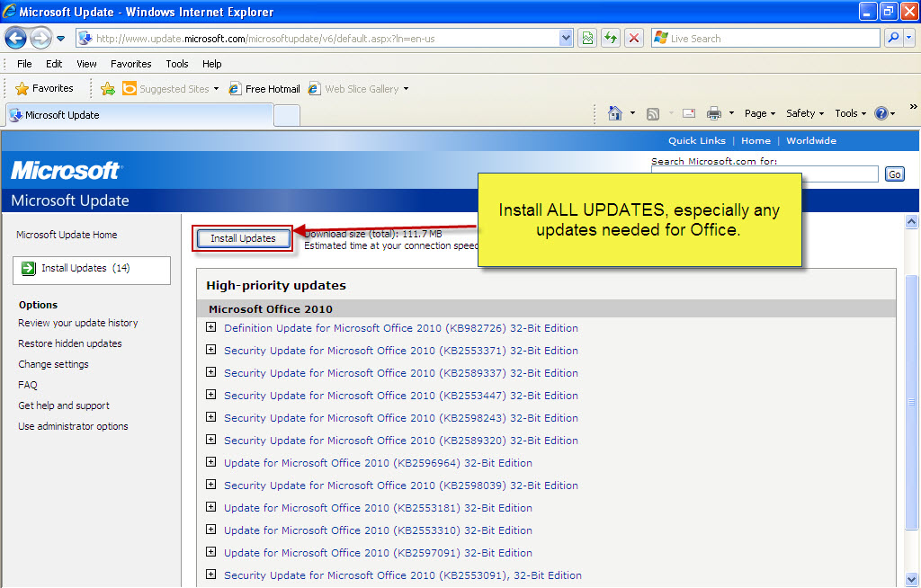The width and height of the screenshot is (921, 588).
Task: Click the Compatibility View icon
Action: click(587, 39)
